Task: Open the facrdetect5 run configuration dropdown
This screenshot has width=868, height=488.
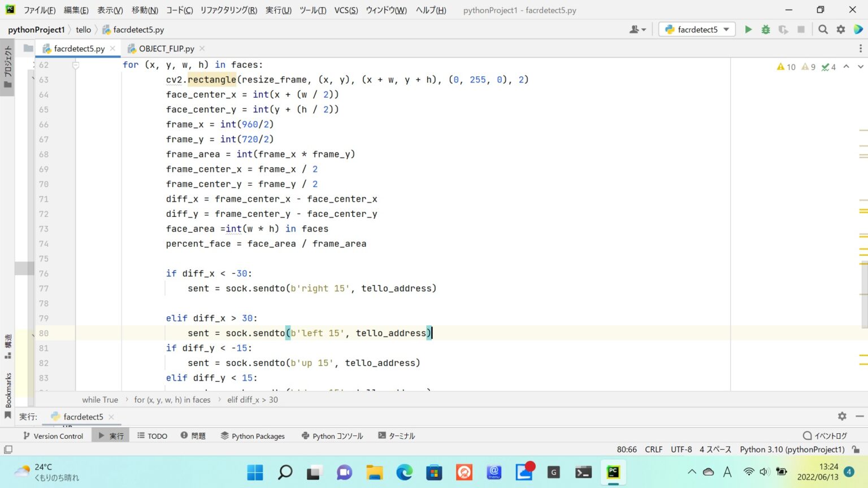Action: click(x=697, y=29)
